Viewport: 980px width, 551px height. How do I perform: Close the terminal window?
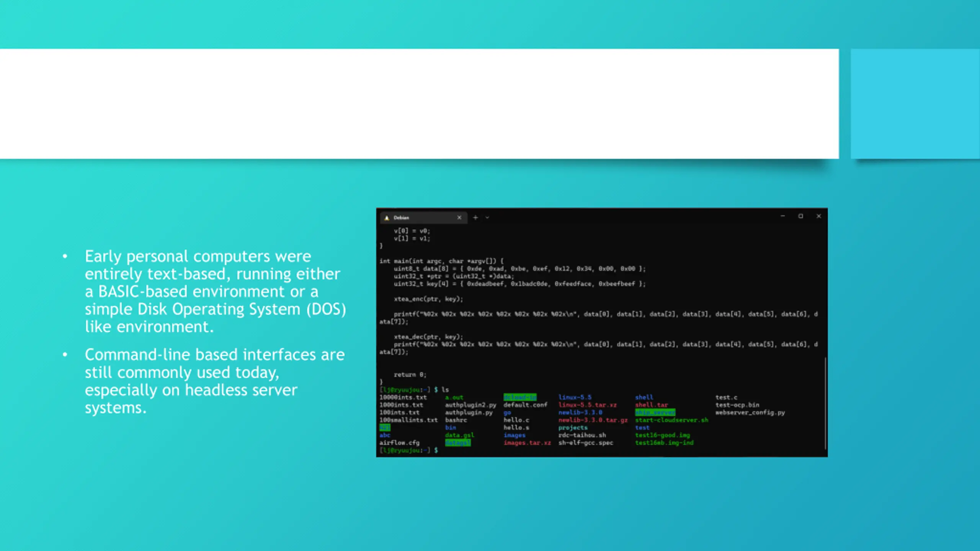click(818, 216)
